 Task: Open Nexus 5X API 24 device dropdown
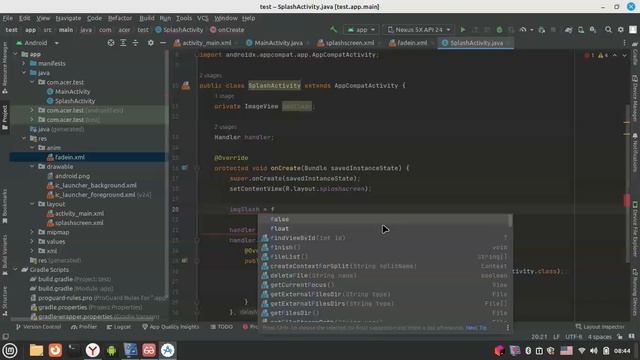coord(419,29)
